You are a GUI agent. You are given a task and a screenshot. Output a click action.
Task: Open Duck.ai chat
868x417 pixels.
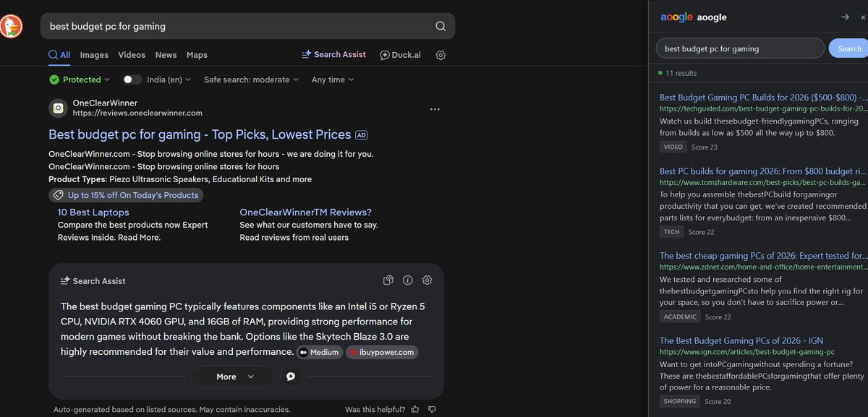(400, 55)
